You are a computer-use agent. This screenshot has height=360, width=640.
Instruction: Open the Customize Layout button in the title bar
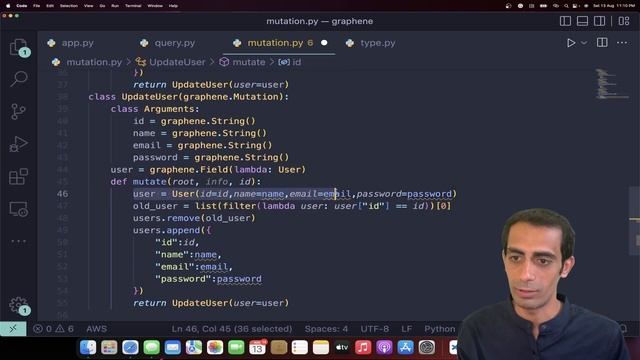coord(624,21)
